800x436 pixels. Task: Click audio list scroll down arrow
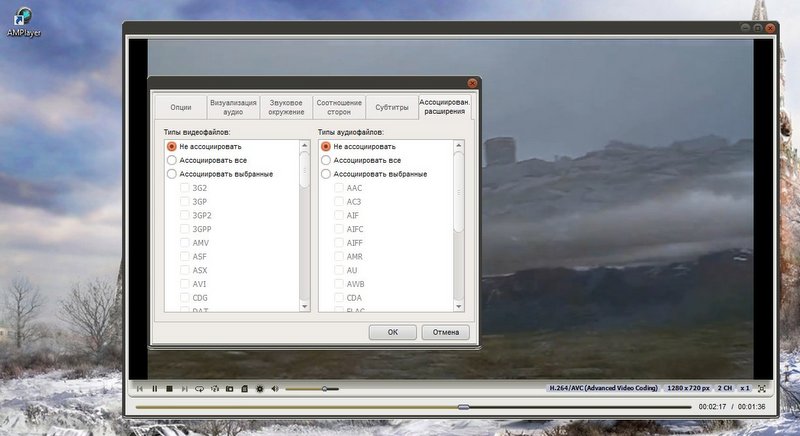(459, 306)
